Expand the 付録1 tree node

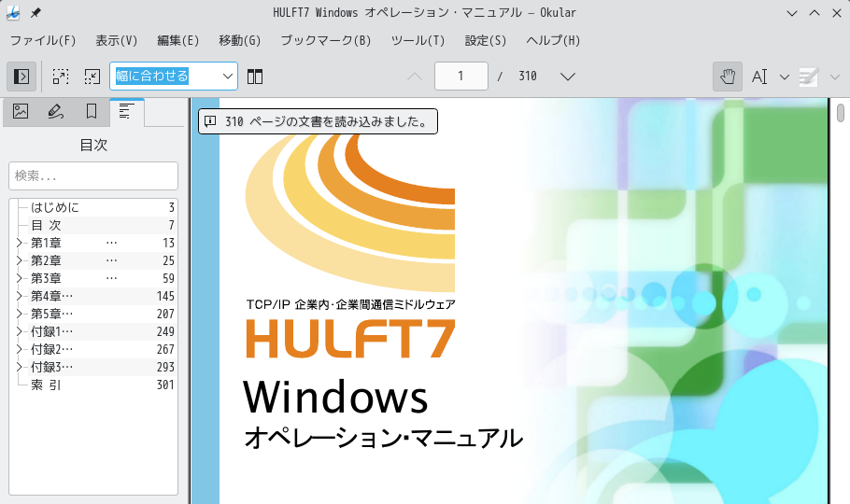[20, 331]
